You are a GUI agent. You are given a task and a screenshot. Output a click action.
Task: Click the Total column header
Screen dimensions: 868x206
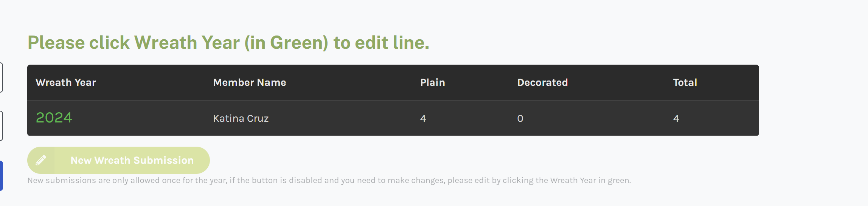pos(685,82)
